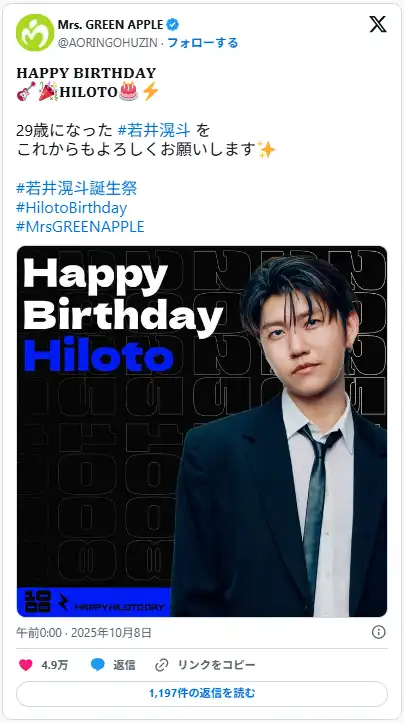Click リンクをコピー copy link text
Image resolution: width=404 pixels, height=723 pixels.
(216, 665)
